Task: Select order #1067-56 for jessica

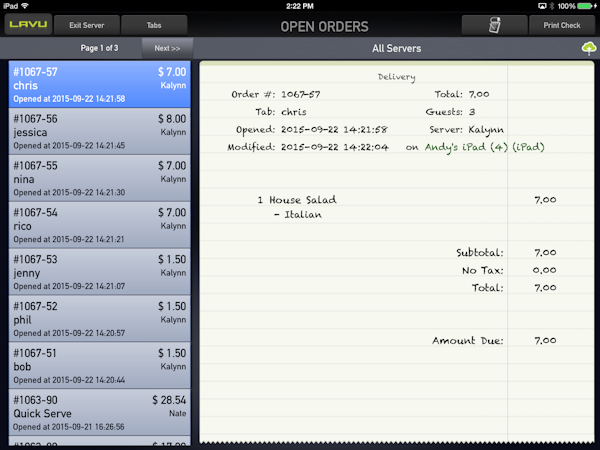Action: pos(99,132)
